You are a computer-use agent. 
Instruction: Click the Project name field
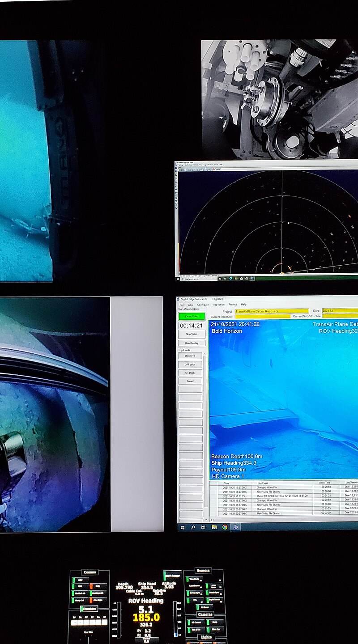pos(272,311)
